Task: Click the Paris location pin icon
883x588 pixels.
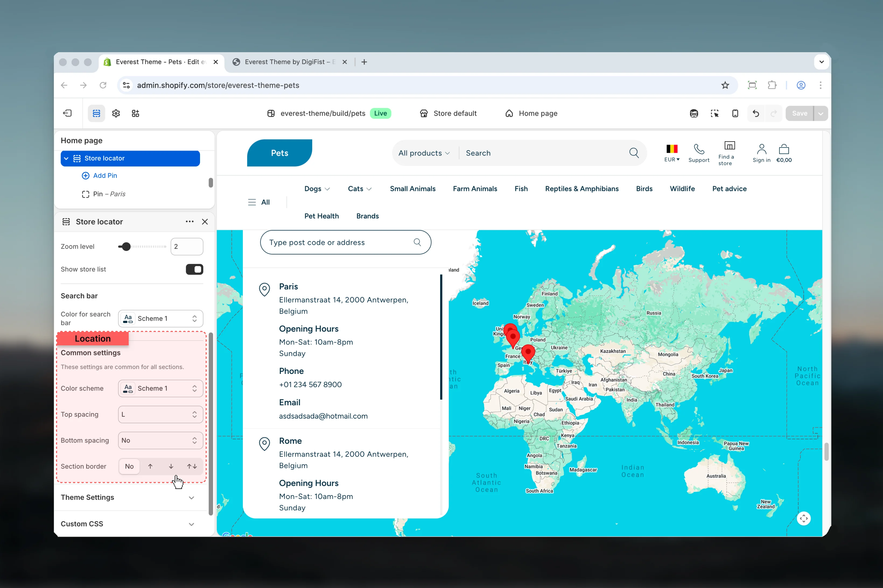Action: coord(265,289)
